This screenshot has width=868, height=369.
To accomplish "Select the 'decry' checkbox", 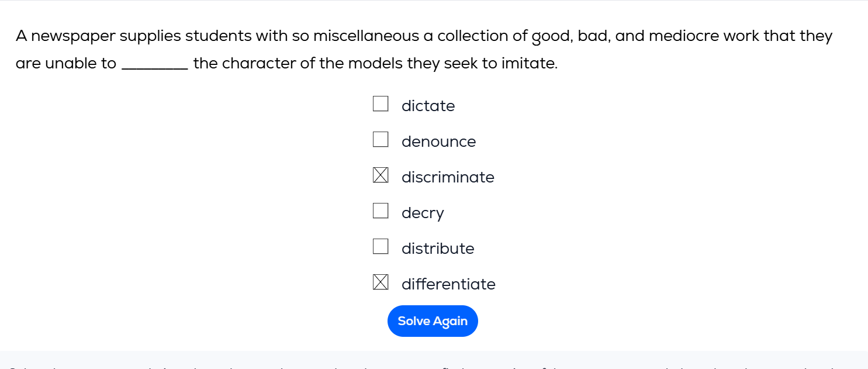I will (x=381, y=211).
